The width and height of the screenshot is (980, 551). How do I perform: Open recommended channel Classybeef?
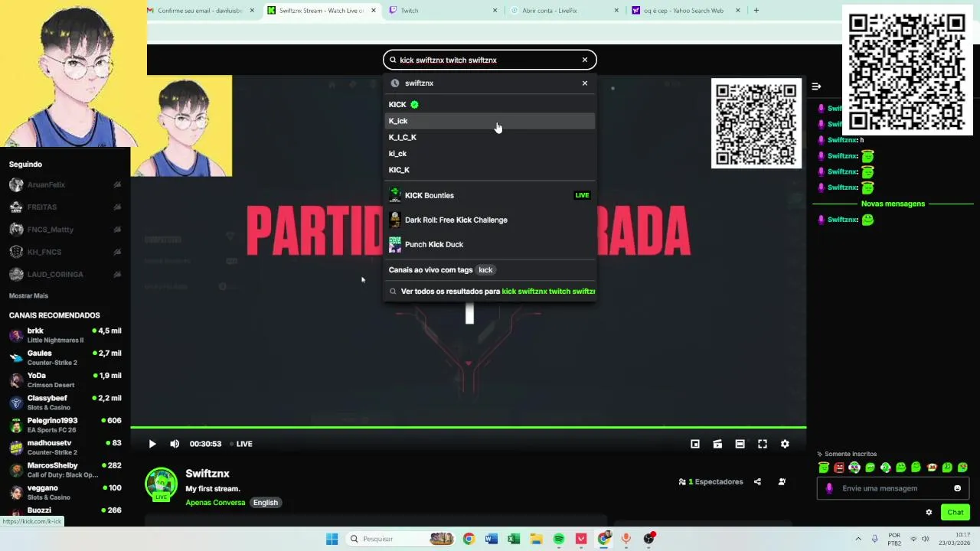pos(65,403)
